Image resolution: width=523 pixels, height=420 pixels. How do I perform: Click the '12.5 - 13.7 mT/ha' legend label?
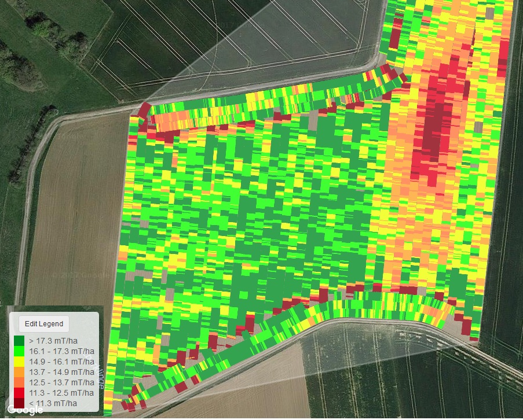pyautogui.click(x=63, y=382)
